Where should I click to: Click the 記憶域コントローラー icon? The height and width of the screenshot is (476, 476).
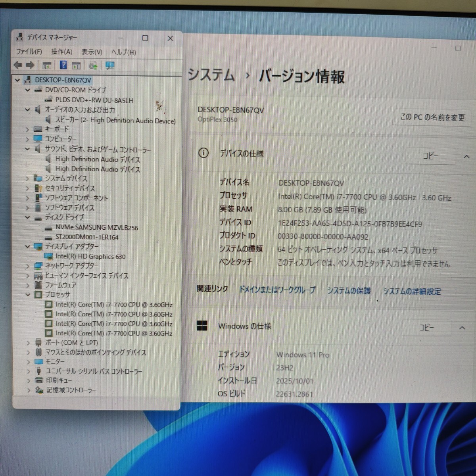tap(39, 390)
